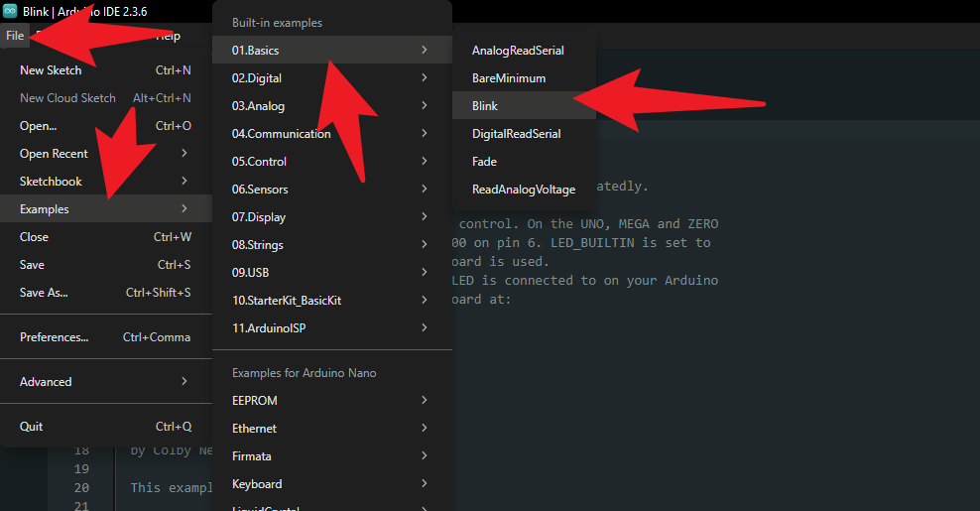
Task: Open the 04.Communication examples category
Action: click(x=332, y=134)
